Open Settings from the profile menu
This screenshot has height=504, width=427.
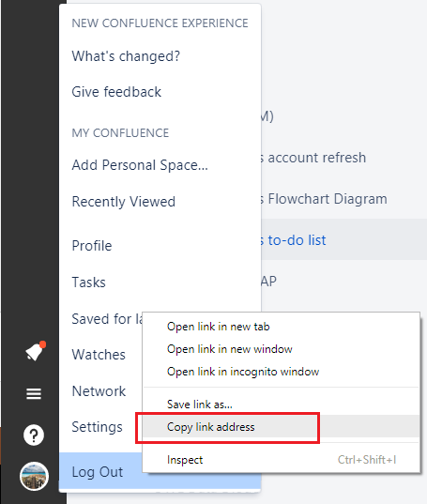pyautogui.click(x=98, y=427)
